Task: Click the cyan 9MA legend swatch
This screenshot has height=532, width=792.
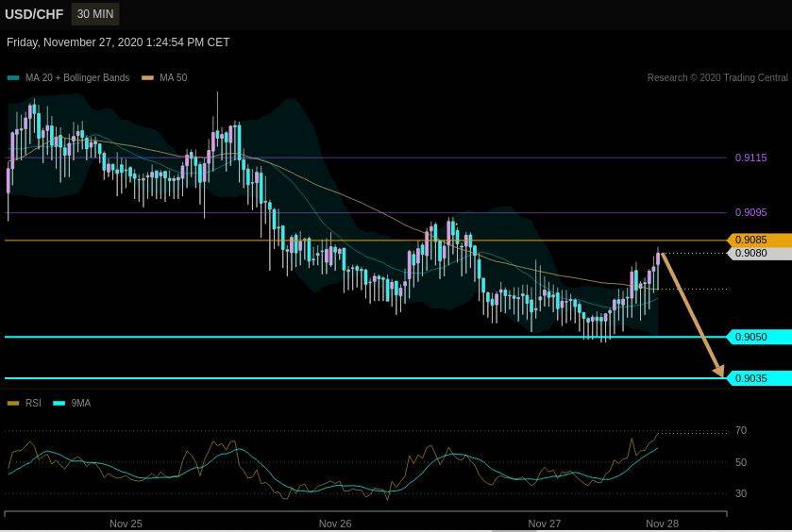Action: pyautogui.click(x=59, y=403)
